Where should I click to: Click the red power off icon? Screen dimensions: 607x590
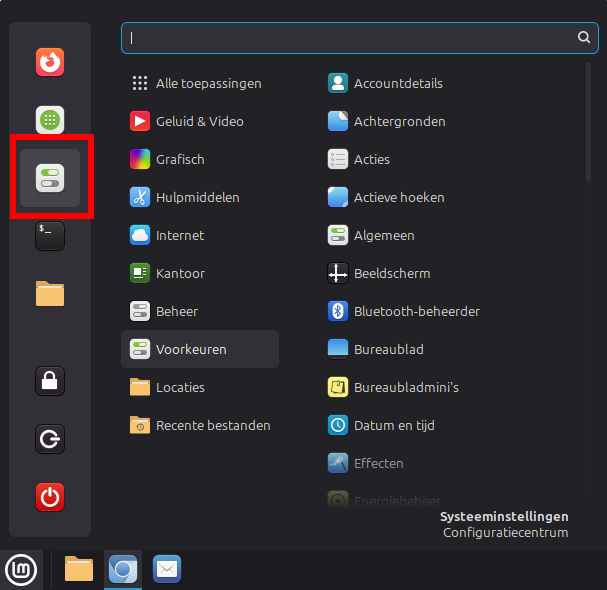coord(50,496)
